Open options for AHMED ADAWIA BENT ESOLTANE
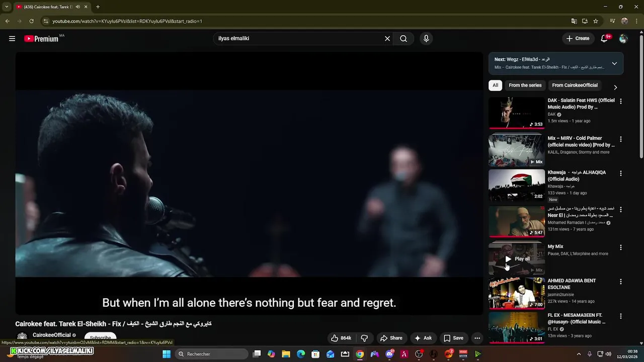644x362 pixels. tap(620, 282)
